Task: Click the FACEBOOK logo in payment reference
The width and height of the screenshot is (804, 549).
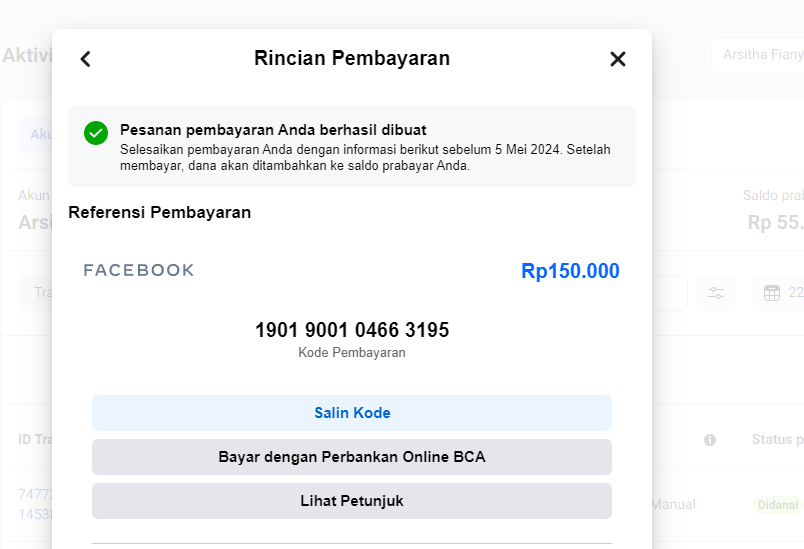Action: 139,270
